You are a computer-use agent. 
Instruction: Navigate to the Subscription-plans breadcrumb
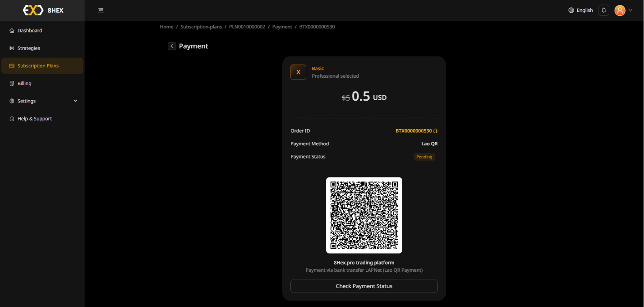[201, 27]
